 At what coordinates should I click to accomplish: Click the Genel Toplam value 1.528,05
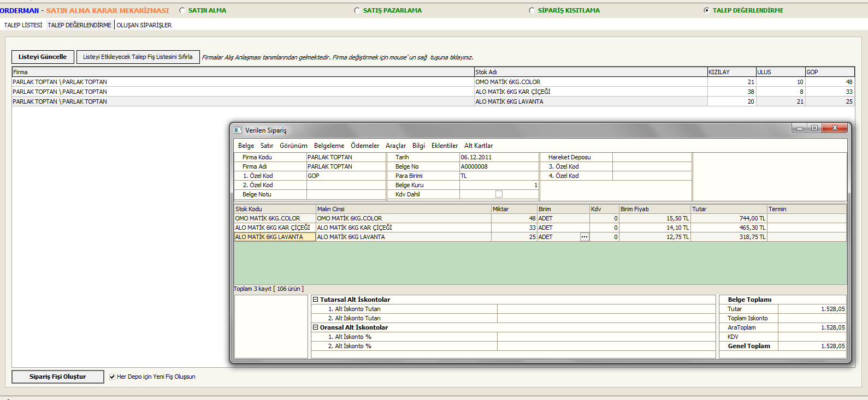(812, 346)
